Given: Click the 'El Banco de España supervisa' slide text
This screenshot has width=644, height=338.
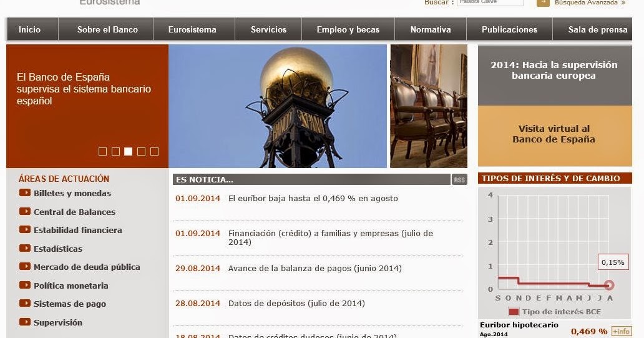Looking at the screenshot, I should (84, 89).
